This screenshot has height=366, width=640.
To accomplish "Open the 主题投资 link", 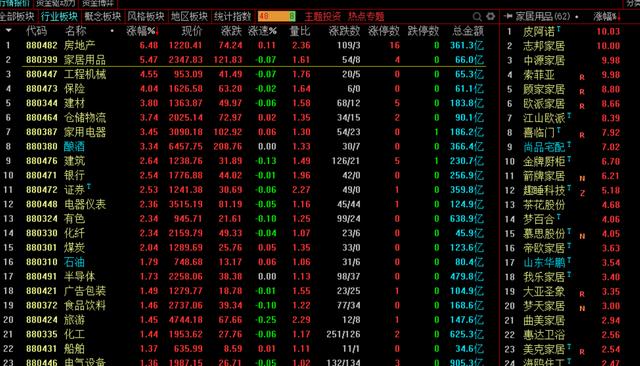I will 323,17.
